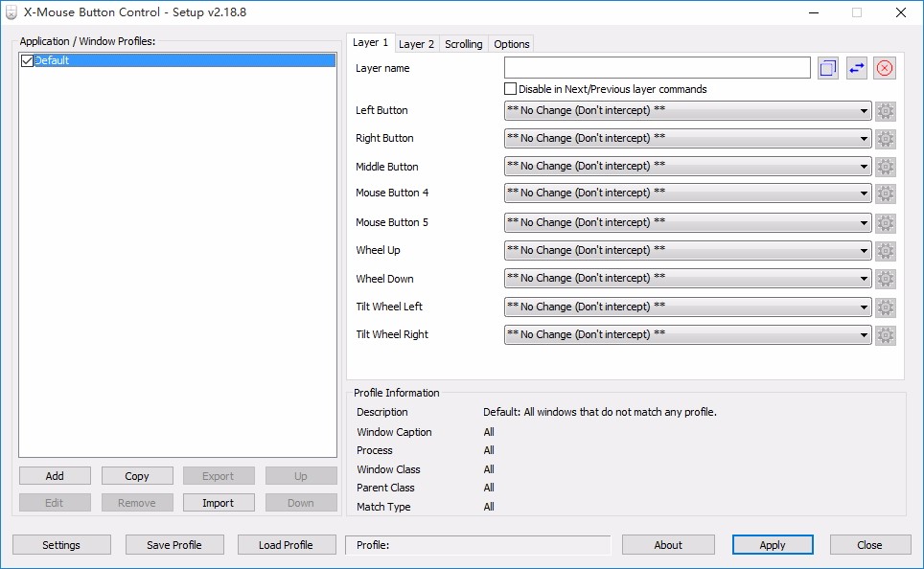924x569 pixels.
Task: Click the Tilt Wheel Right label
Action: [x=392, y=334]
